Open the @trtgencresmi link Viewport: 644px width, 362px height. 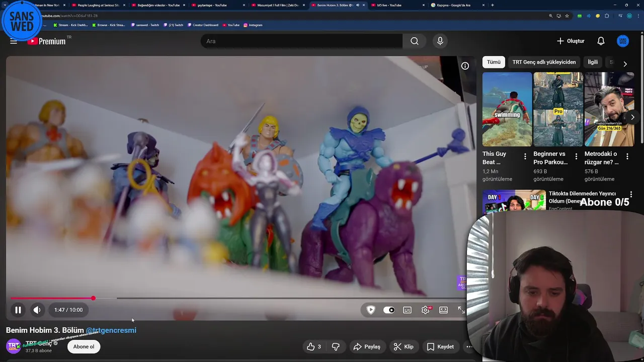[x=111, y=330]
